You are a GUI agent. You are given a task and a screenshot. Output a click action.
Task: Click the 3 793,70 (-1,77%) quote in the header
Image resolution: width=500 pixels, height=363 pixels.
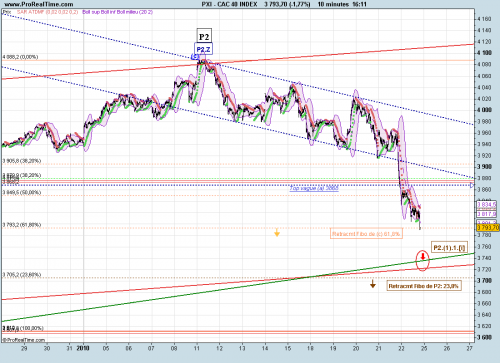click(x=287, y=4)
